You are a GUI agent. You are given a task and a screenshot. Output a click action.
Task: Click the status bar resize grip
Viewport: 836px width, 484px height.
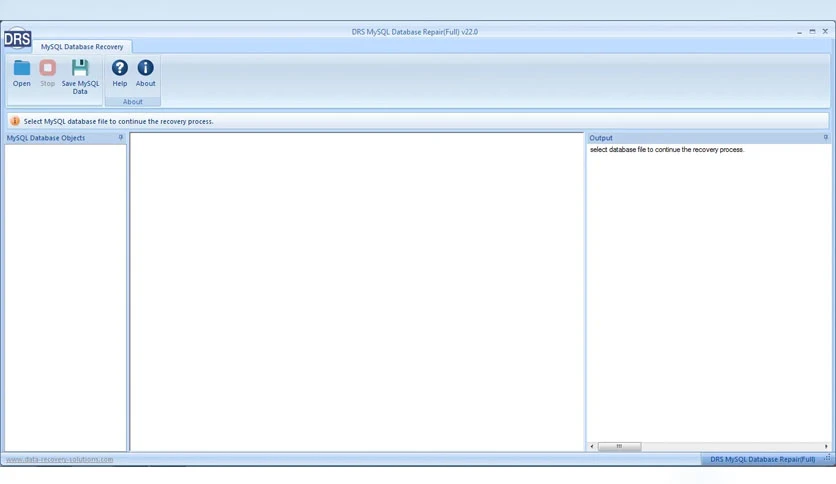pos(827,458)
